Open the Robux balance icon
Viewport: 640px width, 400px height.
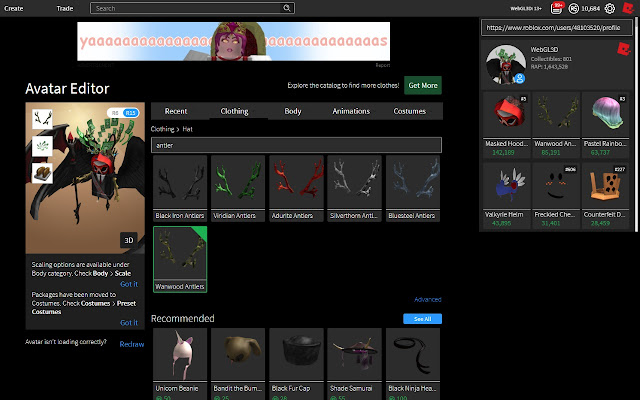point(573,8)
